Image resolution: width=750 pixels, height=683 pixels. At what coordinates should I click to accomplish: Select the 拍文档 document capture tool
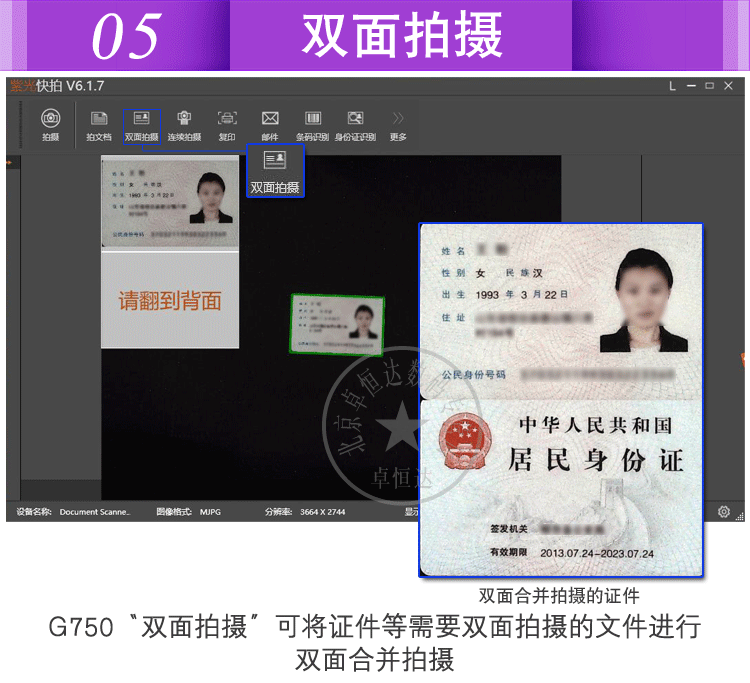[x=99, y=126]
